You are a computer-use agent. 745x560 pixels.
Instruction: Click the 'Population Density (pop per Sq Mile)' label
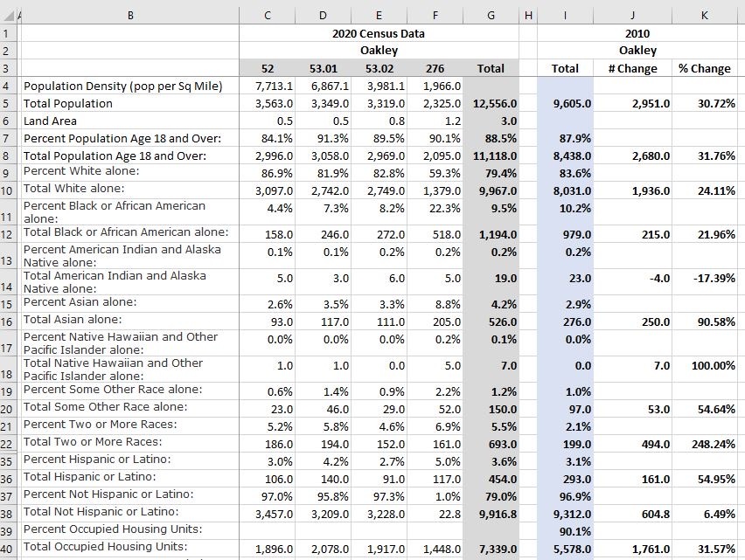[x=123, y=86]
